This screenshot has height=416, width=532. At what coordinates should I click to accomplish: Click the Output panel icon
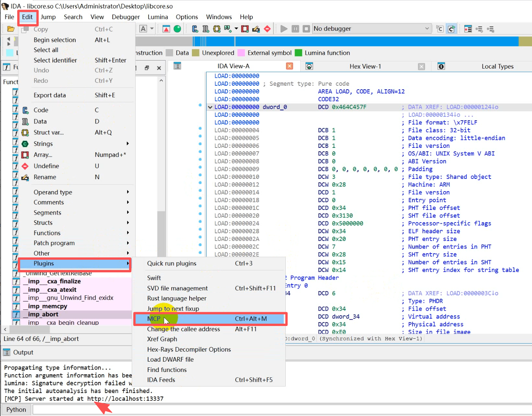7,352
